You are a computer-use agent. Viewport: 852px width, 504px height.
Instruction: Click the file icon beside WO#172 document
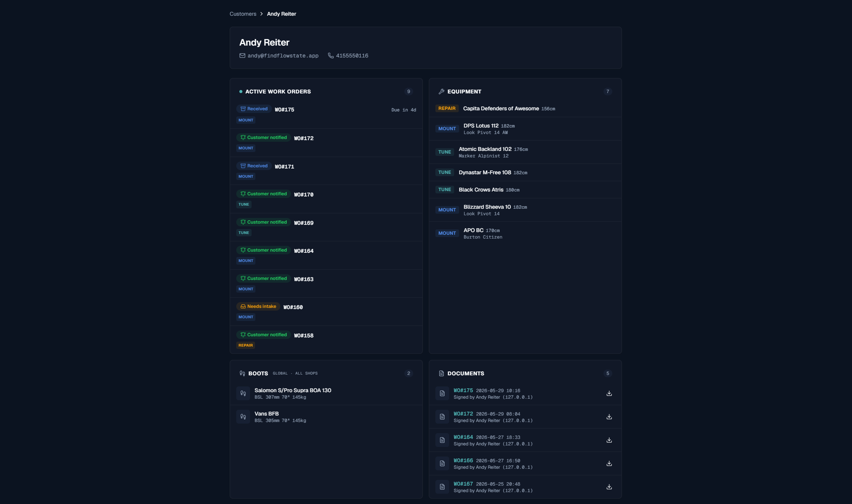[442, 417]
